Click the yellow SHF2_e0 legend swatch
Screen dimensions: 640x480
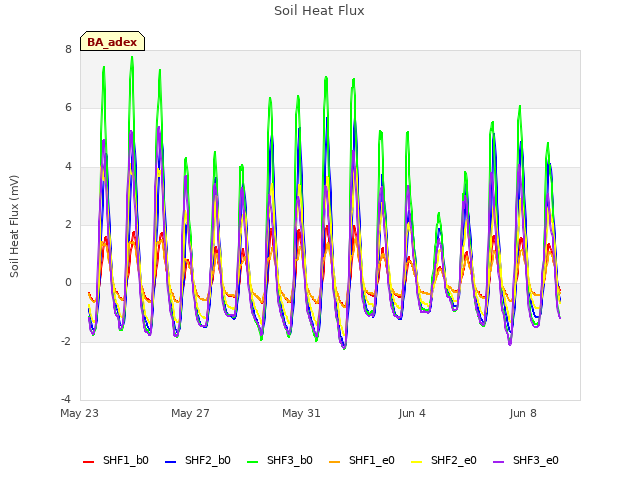click(417, 462)
